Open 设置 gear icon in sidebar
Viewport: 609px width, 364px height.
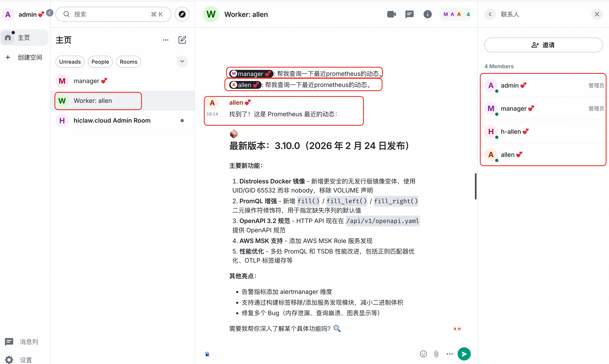(9, 360)
